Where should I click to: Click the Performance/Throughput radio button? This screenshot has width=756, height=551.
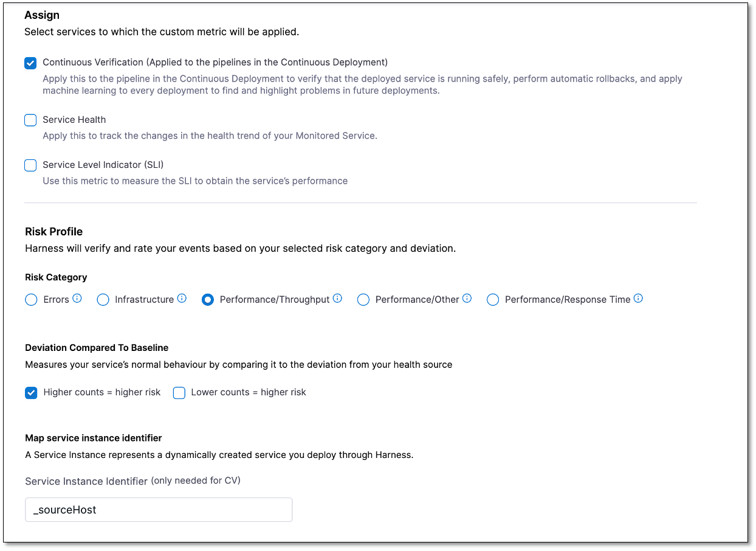[208, 299]
